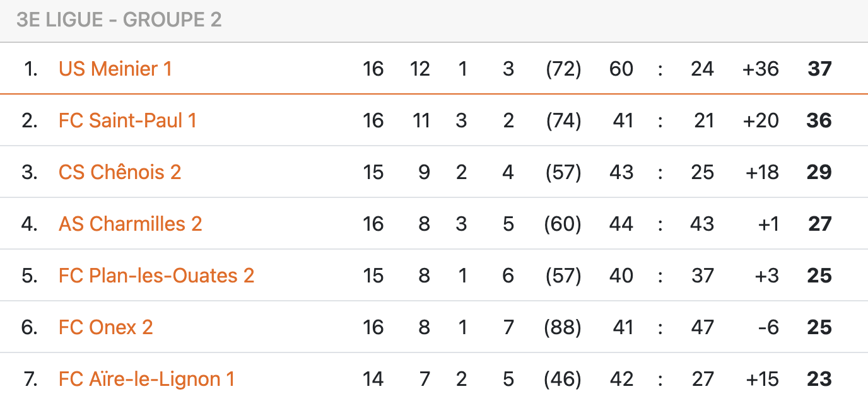Click the +36 goal difference value

(761, 69)
